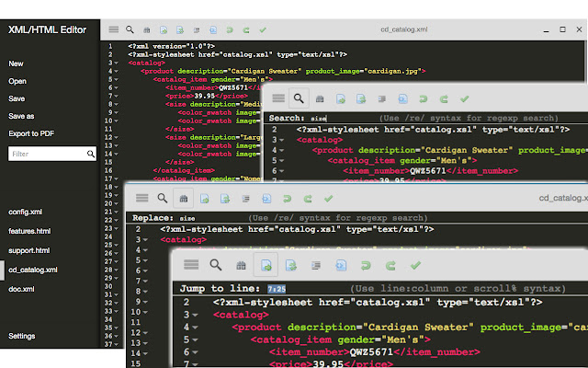588x368 pixels.
Task: Open Settings in the sidebar
Action: pyautogui.click(x=21, y=336)
